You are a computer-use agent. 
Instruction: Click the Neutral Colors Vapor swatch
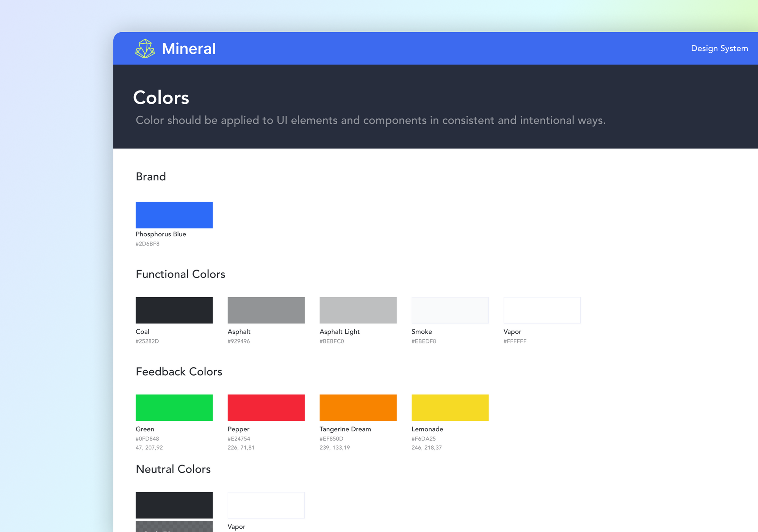click(x=266, y=505)
